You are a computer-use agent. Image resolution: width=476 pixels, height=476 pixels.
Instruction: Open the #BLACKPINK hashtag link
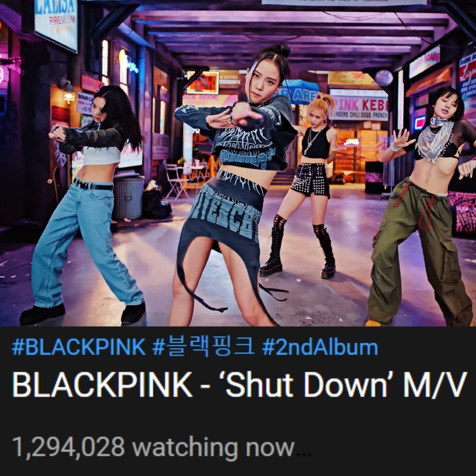[x=79, y=347]
